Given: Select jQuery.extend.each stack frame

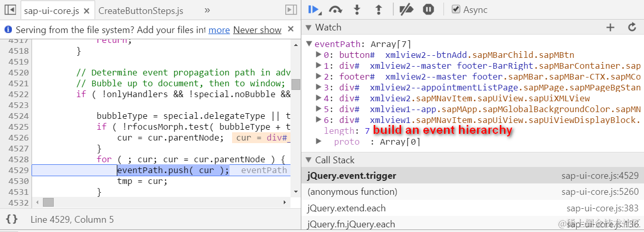Looking at the screenshot, I should click(472, 208).
